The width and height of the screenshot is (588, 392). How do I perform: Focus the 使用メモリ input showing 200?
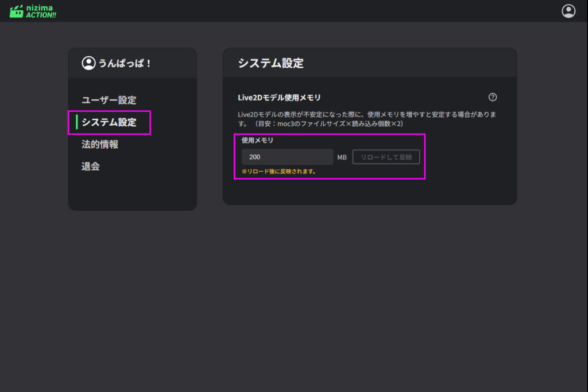pyautogui.click(x=287, y=157)
